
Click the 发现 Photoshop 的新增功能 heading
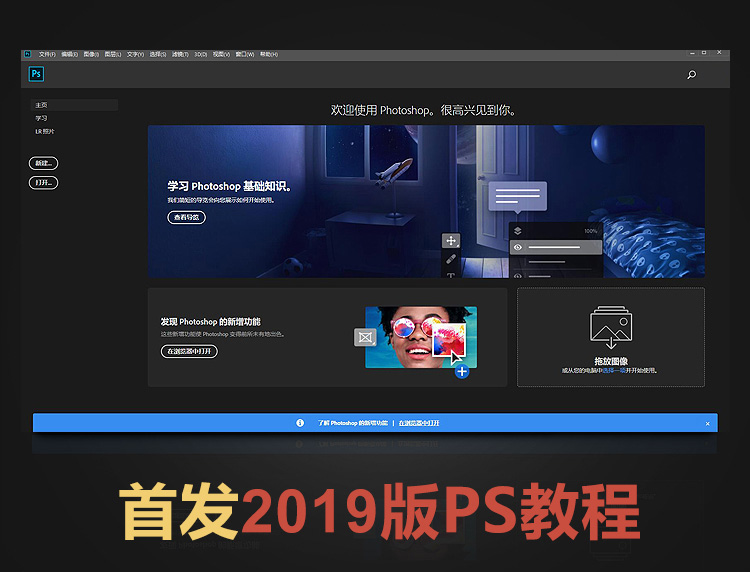click(210, 322)
